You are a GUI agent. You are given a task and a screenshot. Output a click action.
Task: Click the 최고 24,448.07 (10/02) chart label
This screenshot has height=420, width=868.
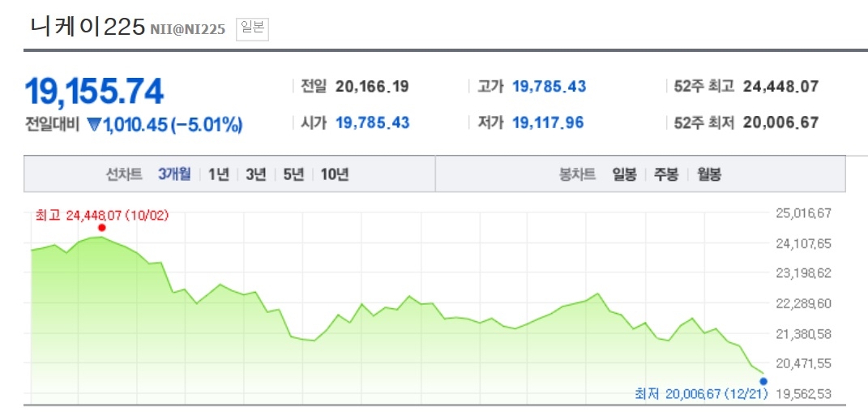coord(101,216)
